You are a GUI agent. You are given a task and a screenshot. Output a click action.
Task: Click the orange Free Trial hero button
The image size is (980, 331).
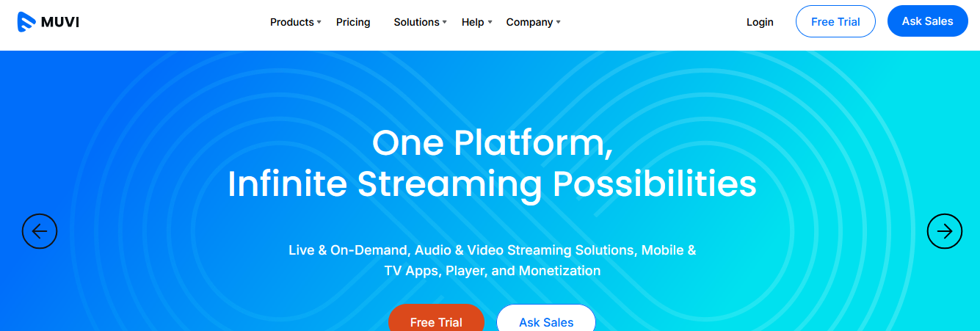[x=436, y=319]
